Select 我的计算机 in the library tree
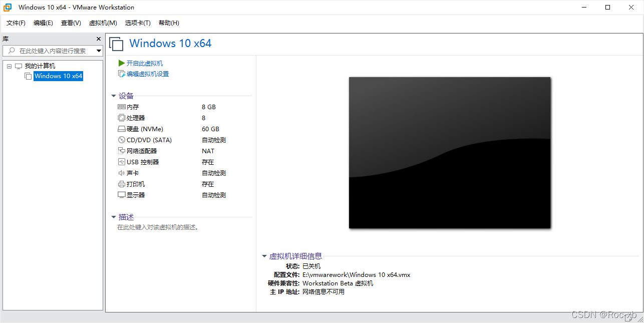Screen dimensions: 644x323 40,66
